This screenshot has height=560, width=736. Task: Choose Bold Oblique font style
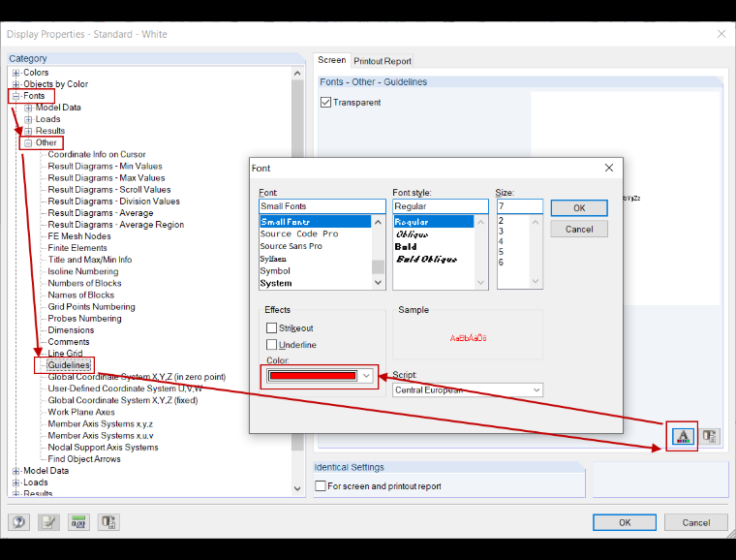tap(426, 259)
